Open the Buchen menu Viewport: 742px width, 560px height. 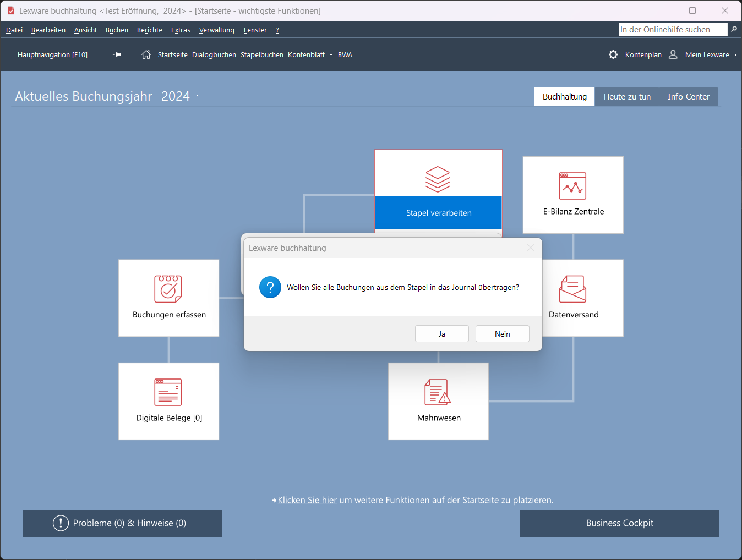point(117,30)
